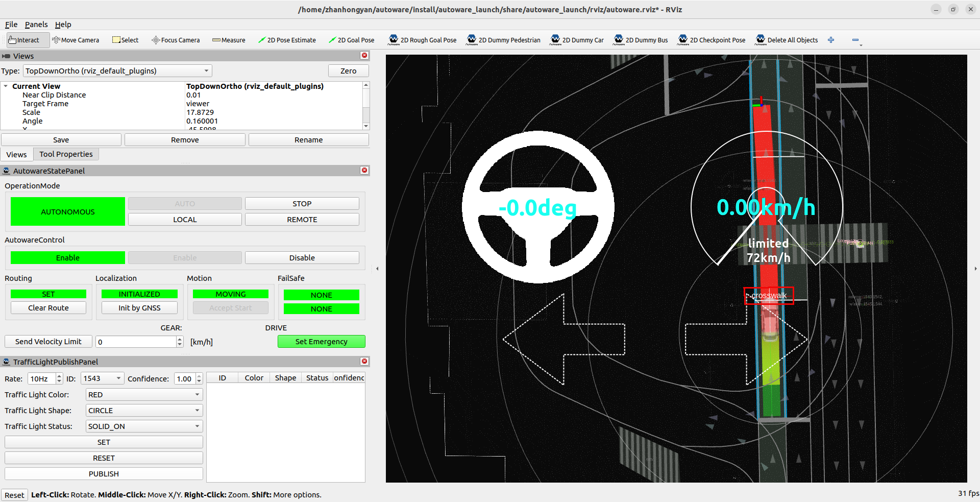This screenshot has width=980, height=502.
Task: Switch operation mode to REMOTE
Action: point(302,220)
